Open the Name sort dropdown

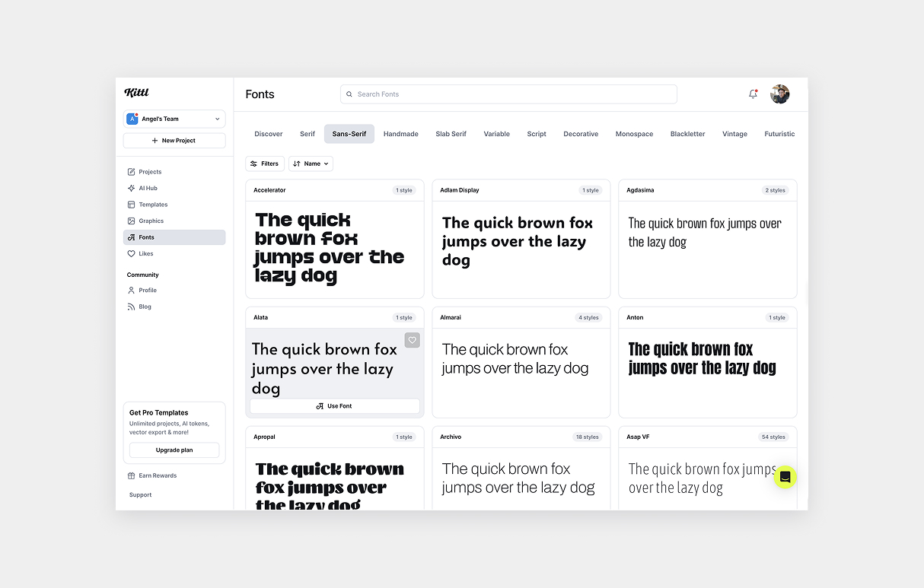tap(311, 164)
